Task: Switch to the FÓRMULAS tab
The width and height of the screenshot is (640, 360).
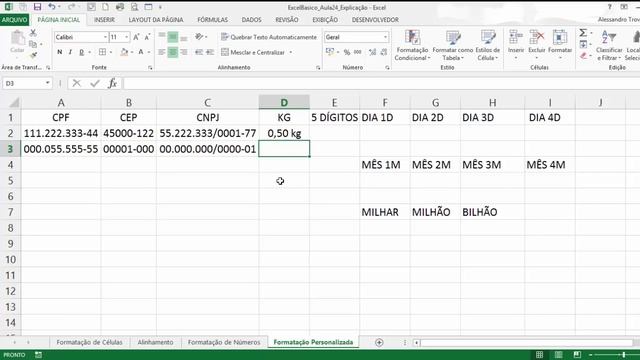Action: pos(213,20)
